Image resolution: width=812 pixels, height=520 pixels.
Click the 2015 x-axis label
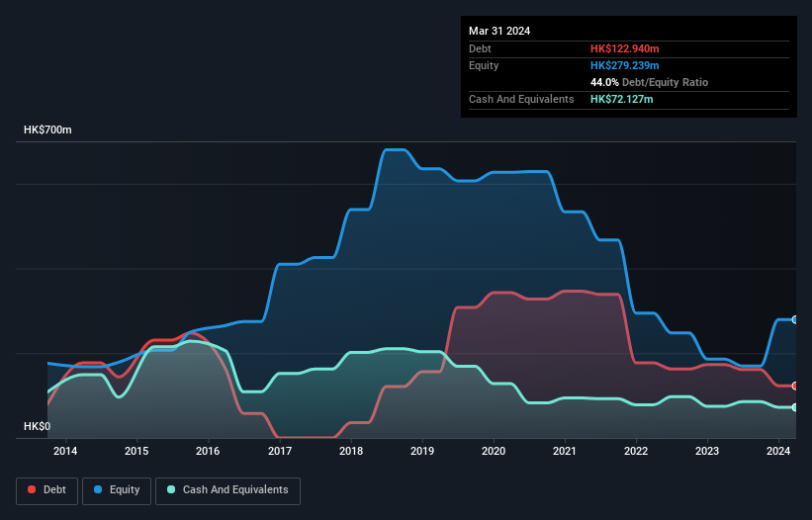(136, 451)
